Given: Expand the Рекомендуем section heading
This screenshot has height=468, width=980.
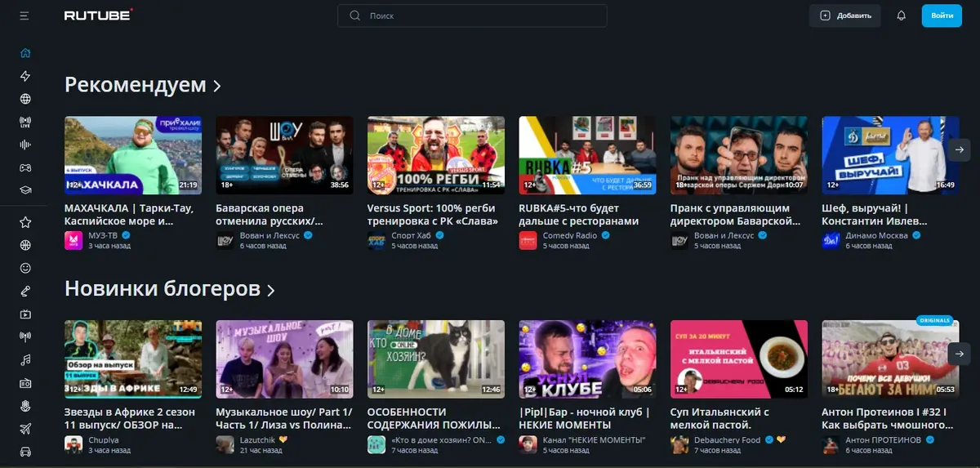Looking at the screenshot, I should (143, 85).
